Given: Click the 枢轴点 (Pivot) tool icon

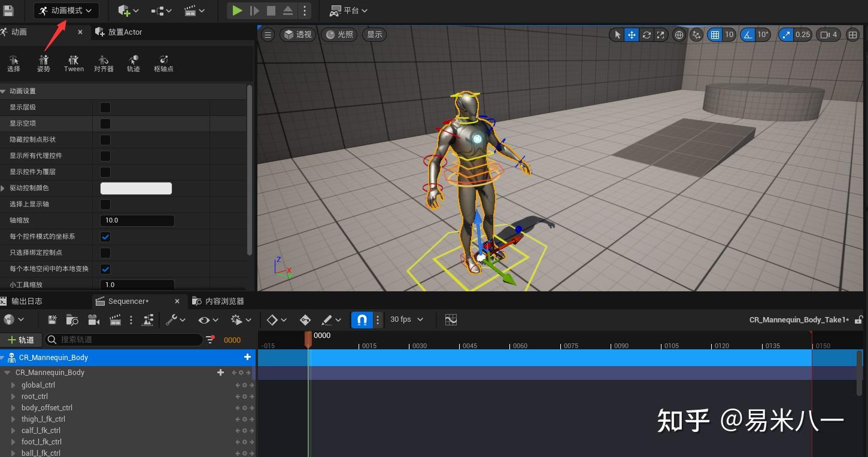Looking at the screenshot, I should pyautogui.click(x=163, y=63).
